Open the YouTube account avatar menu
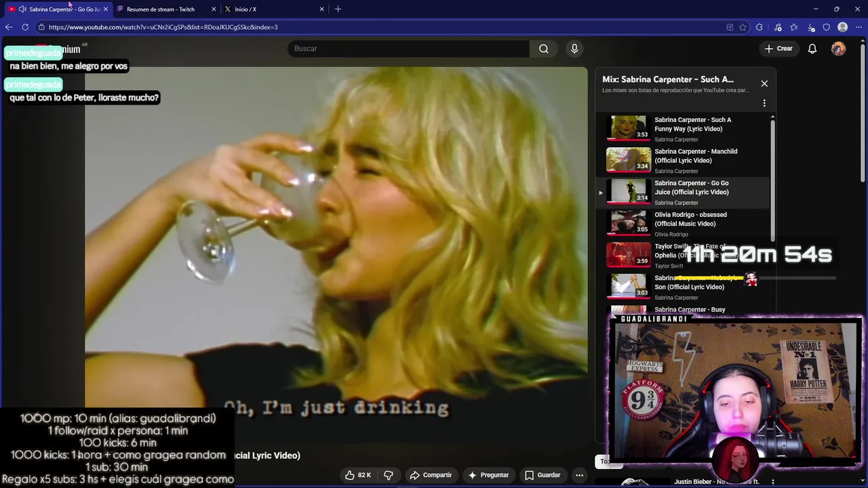Screen dimensions: 868x488 click(839, 49)
